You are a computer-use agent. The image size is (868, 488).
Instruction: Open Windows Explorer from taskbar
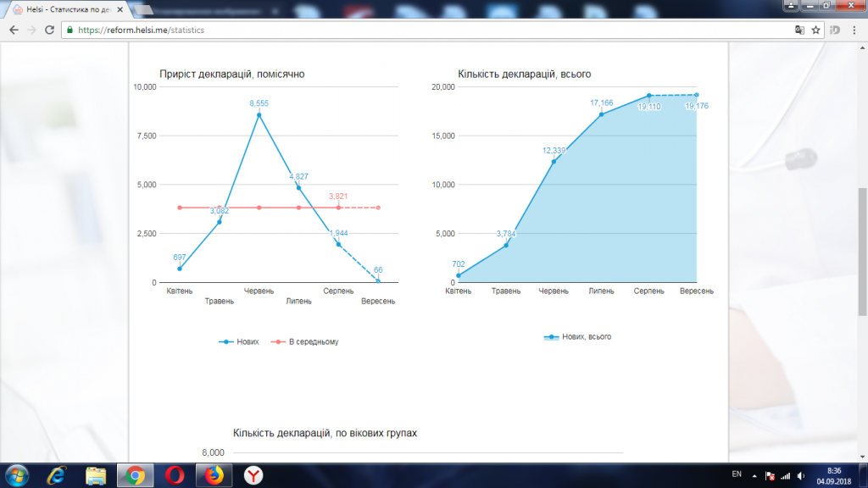point(96,476)
